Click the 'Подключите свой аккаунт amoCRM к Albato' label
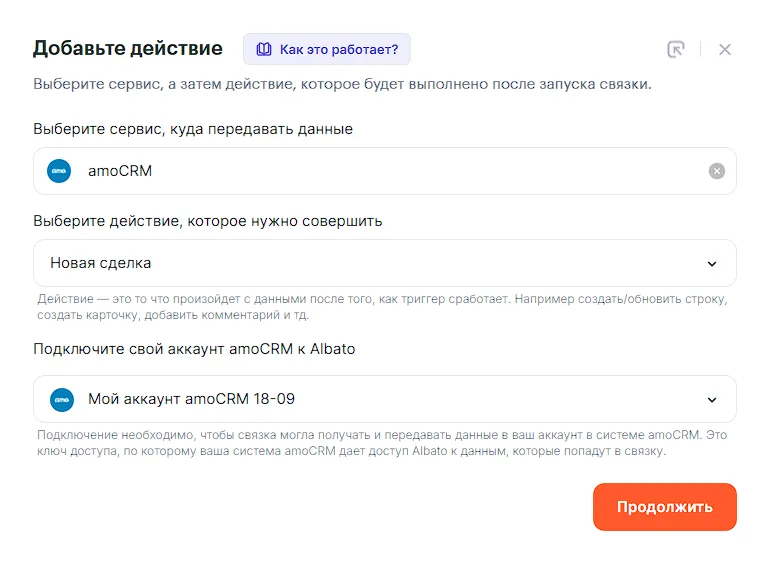 [194, 349]
